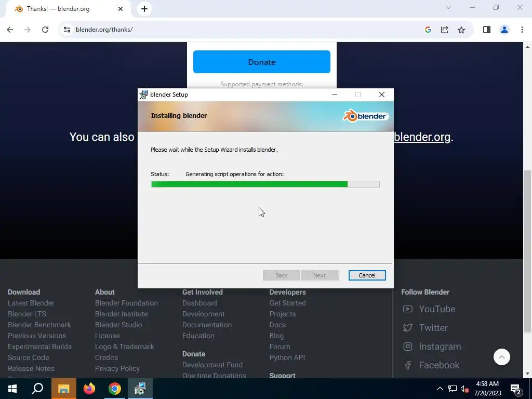Open File Explorer from taskbar
The width and height of the screenshot is (532, 399).
point(63,389)
